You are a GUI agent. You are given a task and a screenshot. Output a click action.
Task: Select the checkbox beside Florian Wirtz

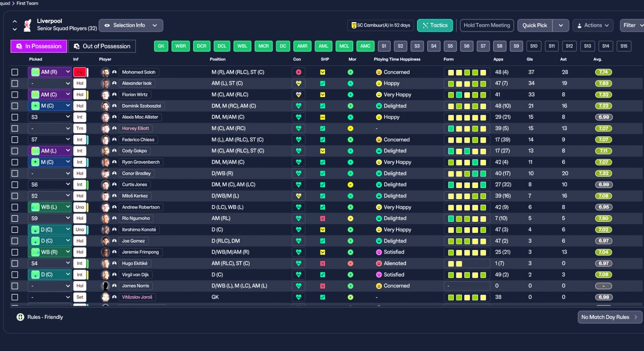15,95
